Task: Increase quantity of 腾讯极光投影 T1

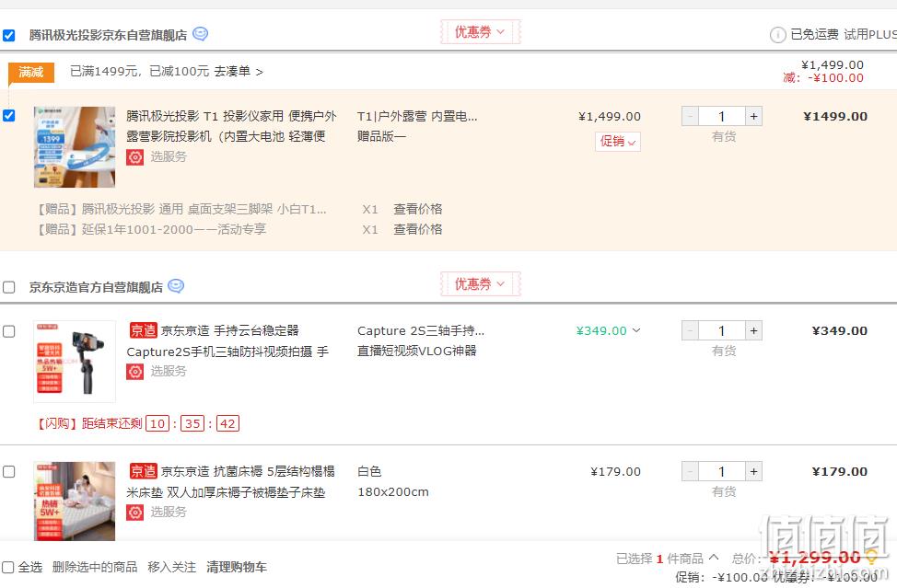Action: click(x=753, y=117)
